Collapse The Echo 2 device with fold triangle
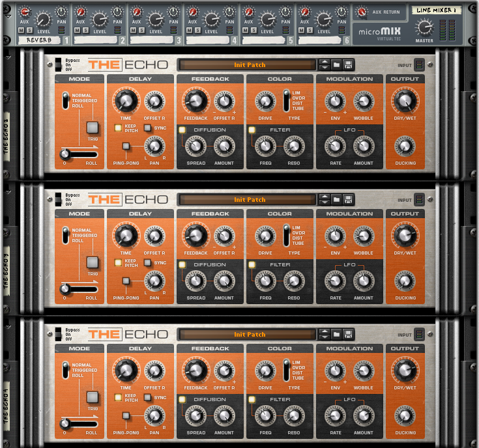Screen dimensions: 479x448 [8, 57]
